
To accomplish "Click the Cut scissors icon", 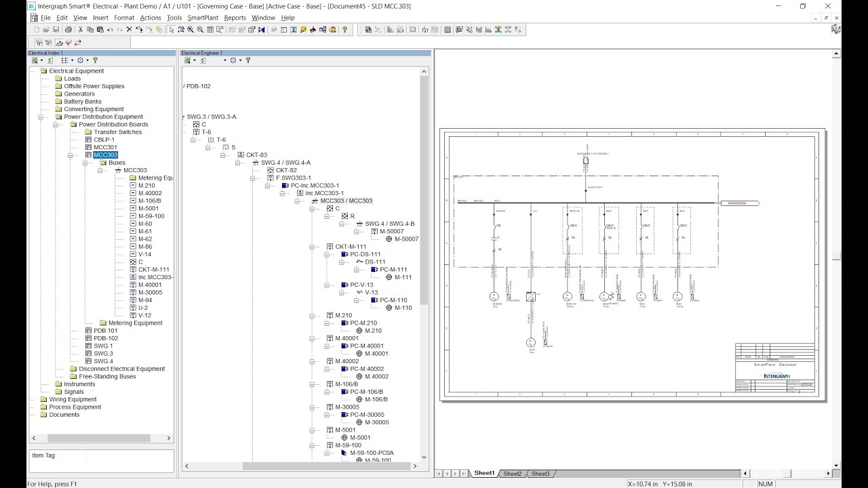I will [x=81, y=29].
